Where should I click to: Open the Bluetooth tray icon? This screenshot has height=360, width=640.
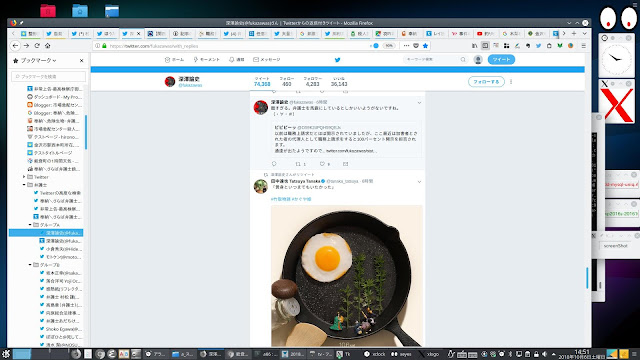[x=510, y=354]
